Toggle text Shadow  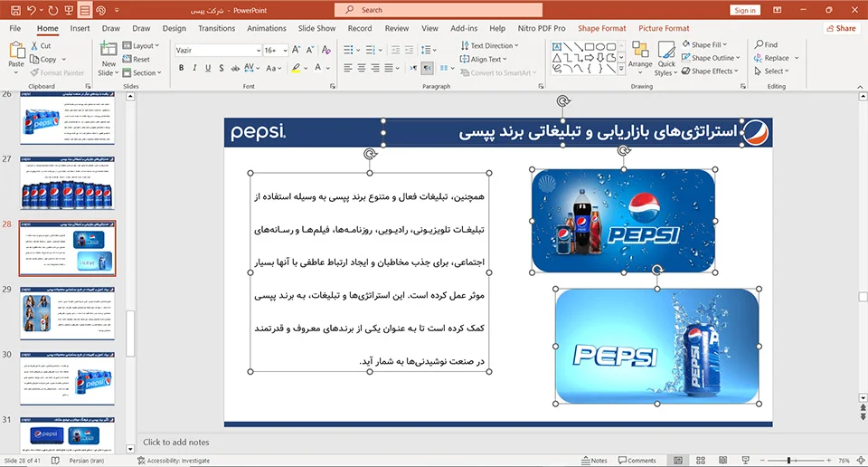[x=221, y=68]
